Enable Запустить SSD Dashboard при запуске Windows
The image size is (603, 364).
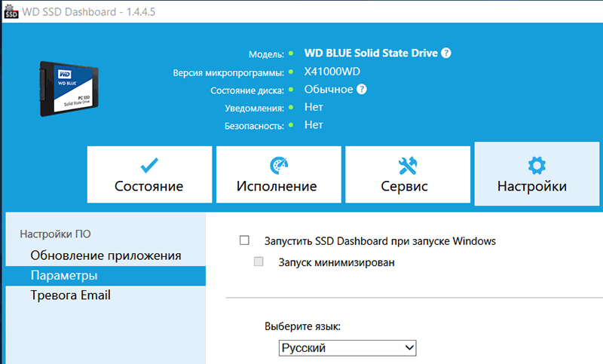244,240
